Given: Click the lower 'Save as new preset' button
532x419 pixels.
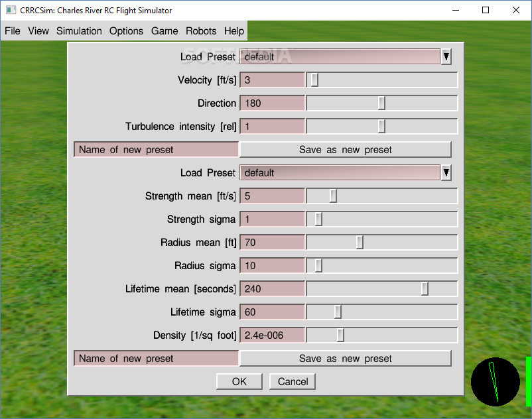Looking at the screenshot, I should pyautogui.click(x=346, y=358).
